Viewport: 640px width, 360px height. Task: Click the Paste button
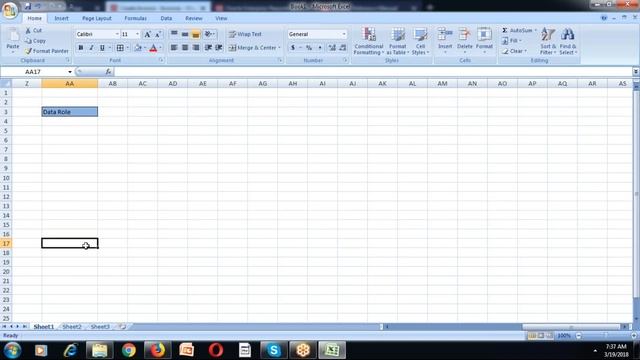pyautogui.click(x=13, y=41)
